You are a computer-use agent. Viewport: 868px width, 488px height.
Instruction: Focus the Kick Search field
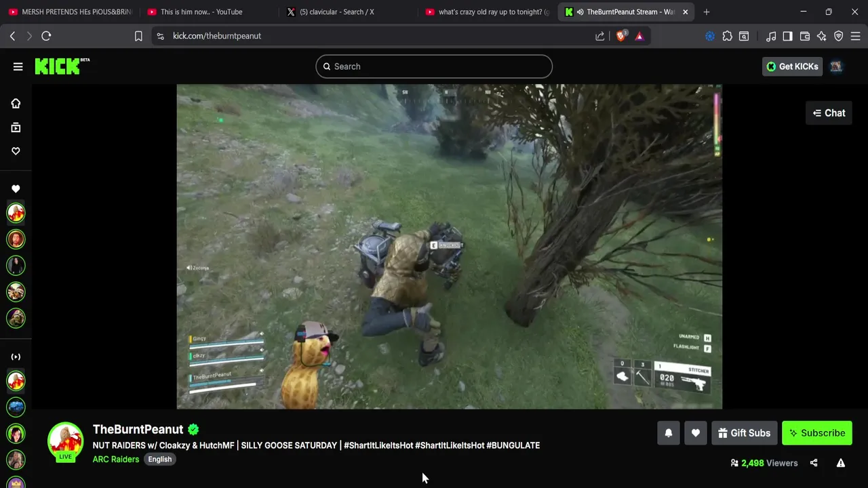point(434,66)
